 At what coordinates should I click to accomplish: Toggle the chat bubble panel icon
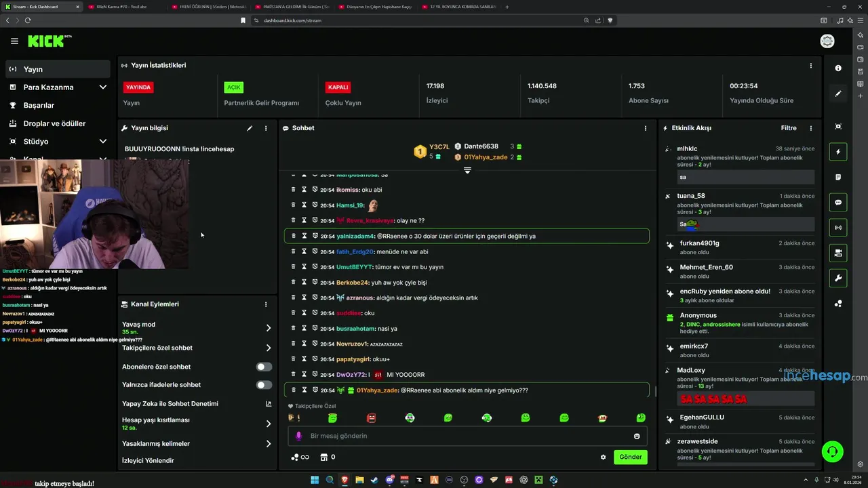coord(838,202)
